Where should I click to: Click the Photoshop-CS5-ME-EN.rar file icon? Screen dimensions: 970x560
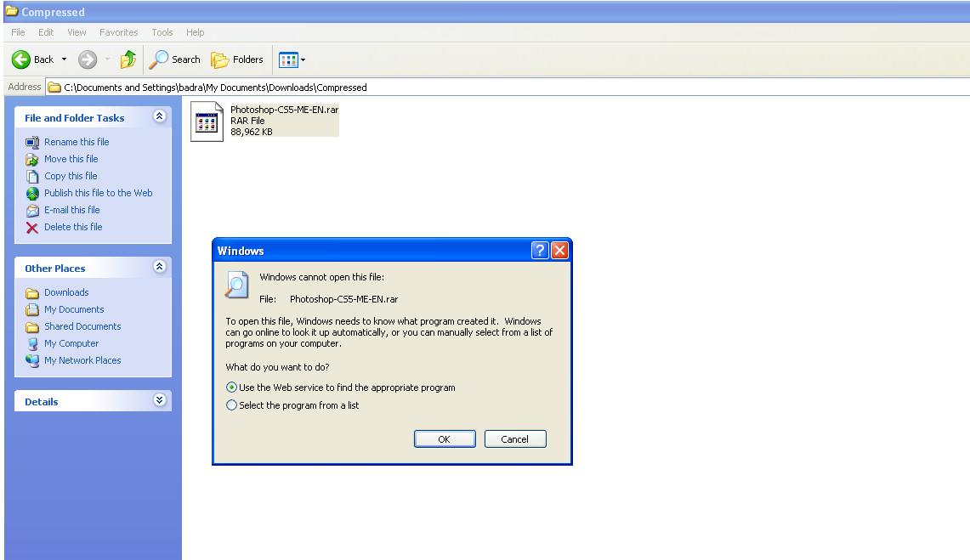207,122
